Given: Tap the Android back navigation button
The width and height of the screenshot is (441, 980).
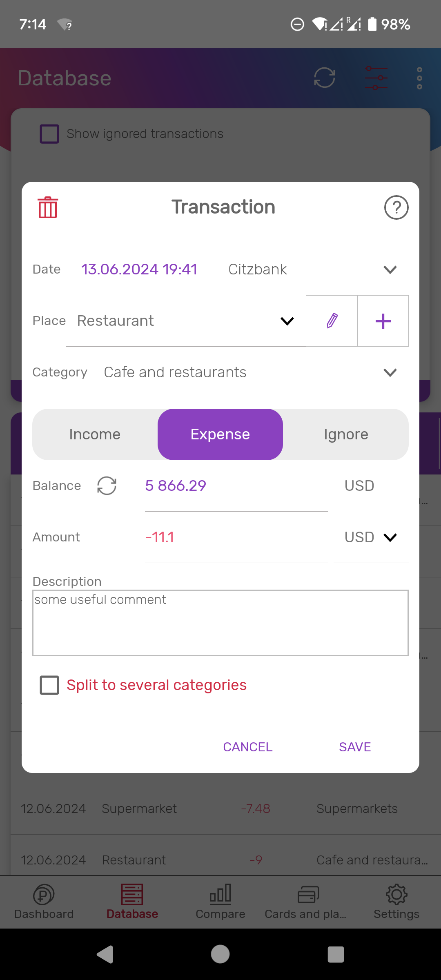Looking at the screenshot, I should (105, 955).
